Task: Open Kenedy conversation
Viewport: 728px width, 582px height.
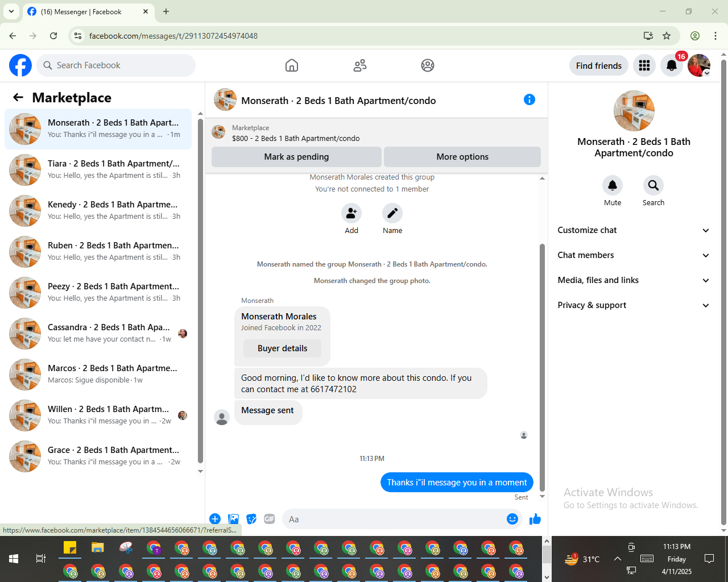Action: [98, 211]
